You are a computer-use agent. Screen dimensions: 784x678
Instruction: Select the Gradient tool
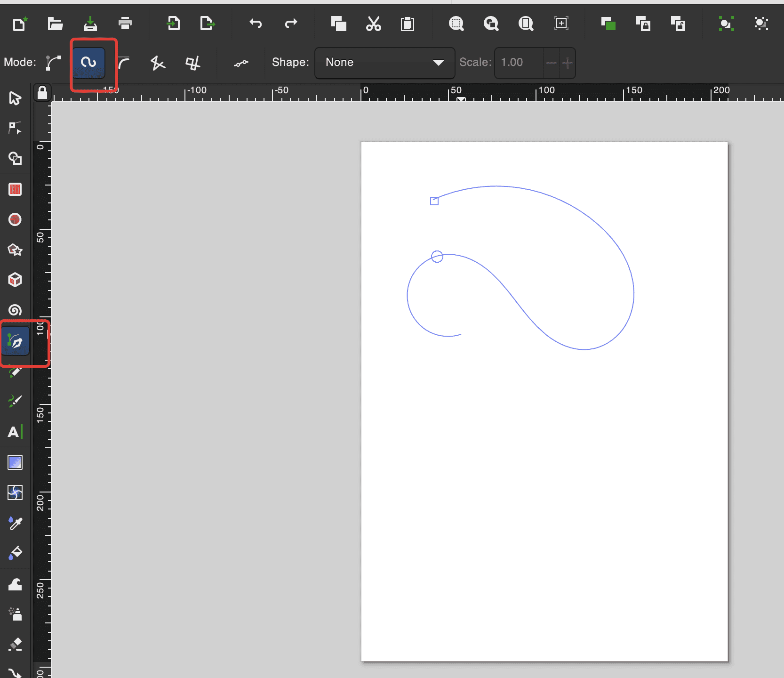click(15, 462)
